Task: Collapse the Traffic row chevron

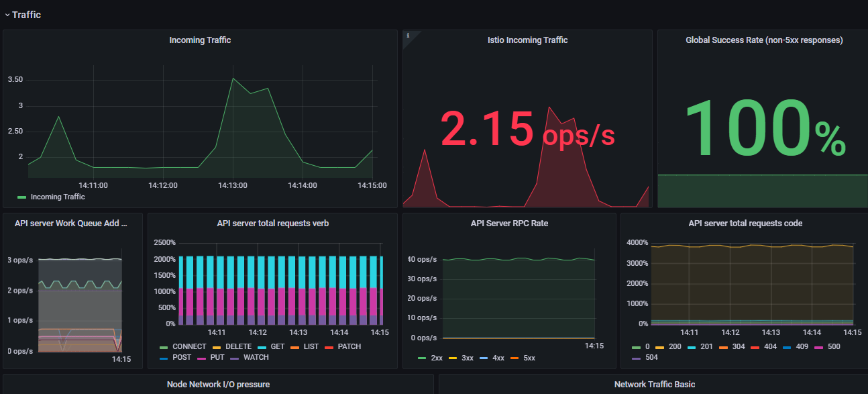Action: coord(7,15)
